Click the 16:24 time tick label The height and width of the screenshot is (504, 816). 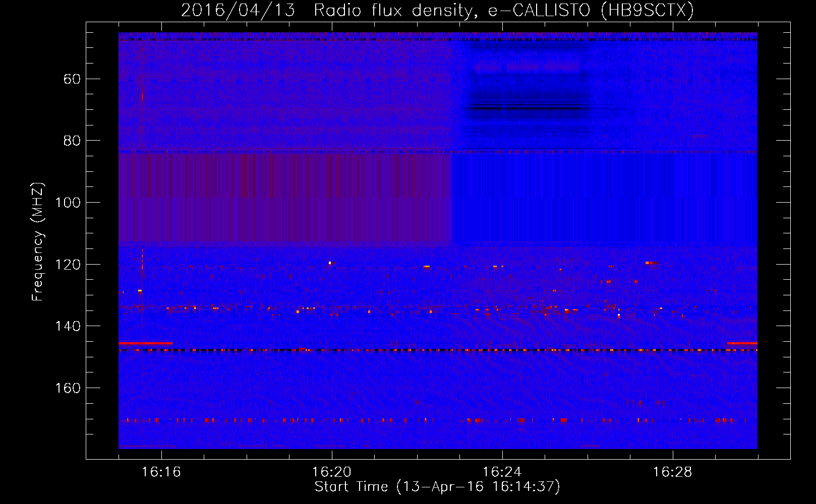pyautogui.click(x=502, y=472)
